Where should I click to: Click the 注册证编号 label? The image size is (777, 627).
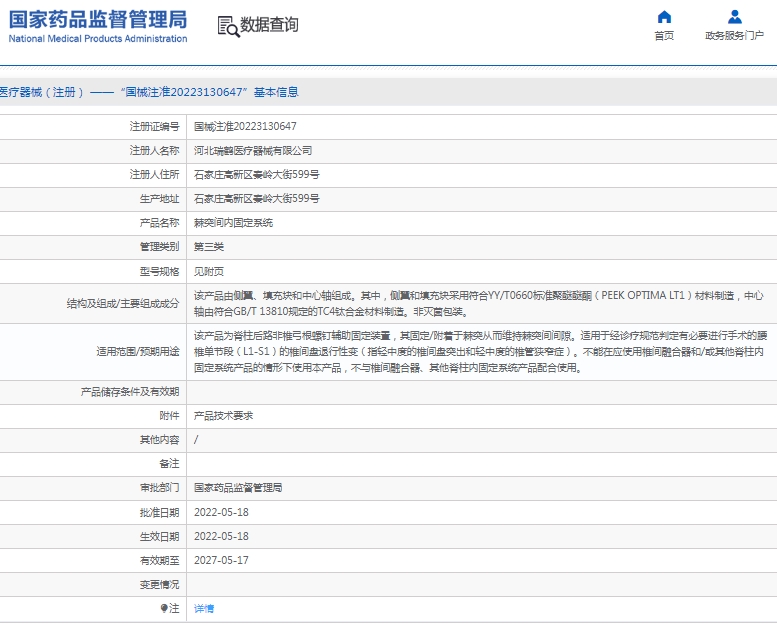(155, 126)
